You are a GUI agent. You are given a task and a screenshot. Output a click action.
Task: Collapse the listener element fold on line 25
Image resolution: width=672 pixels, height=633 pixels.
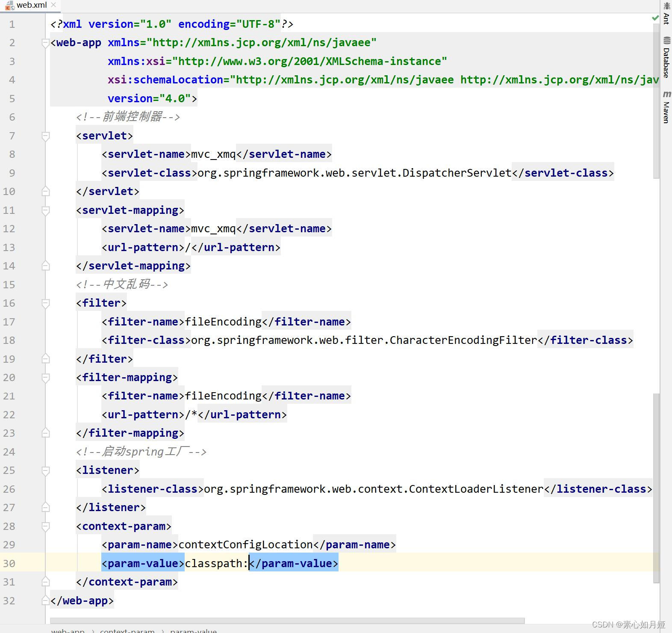45,470
